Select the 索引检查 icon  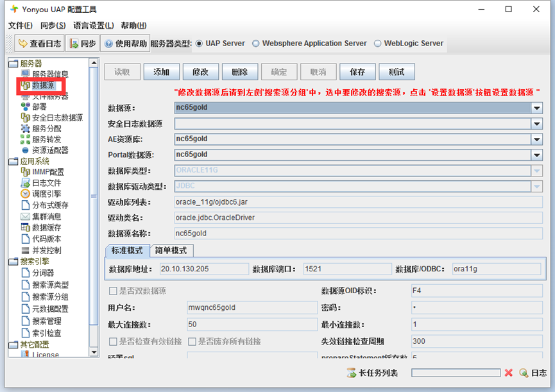click(x=25, y=333)
